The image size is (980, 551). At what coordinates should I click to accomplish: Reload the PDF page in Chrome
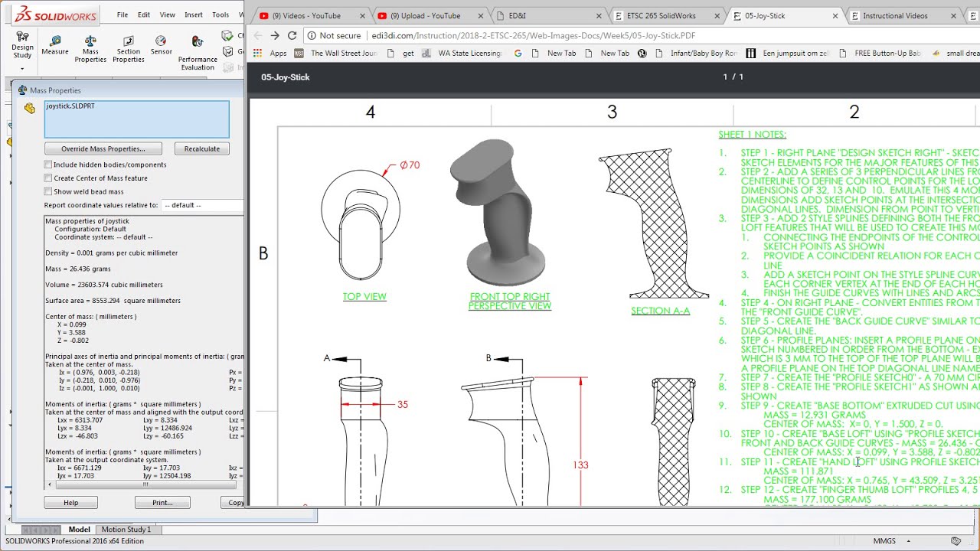[x=292, y=35]
